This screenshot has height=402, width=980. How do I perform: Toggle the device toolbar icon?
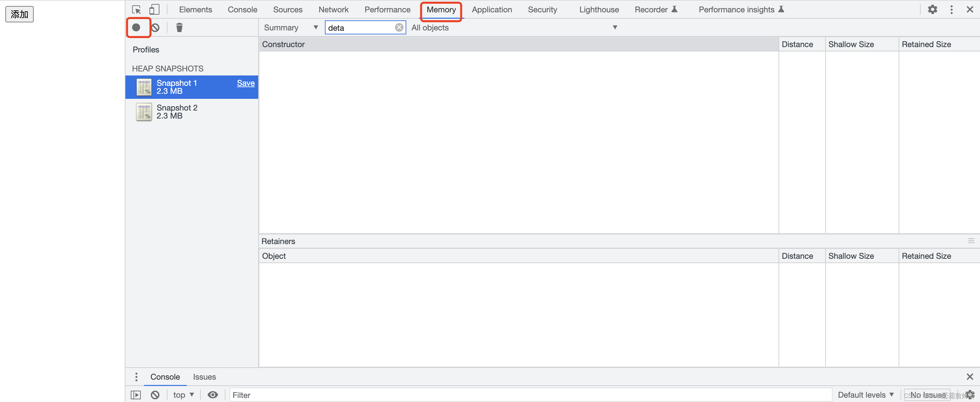(154, 10)
